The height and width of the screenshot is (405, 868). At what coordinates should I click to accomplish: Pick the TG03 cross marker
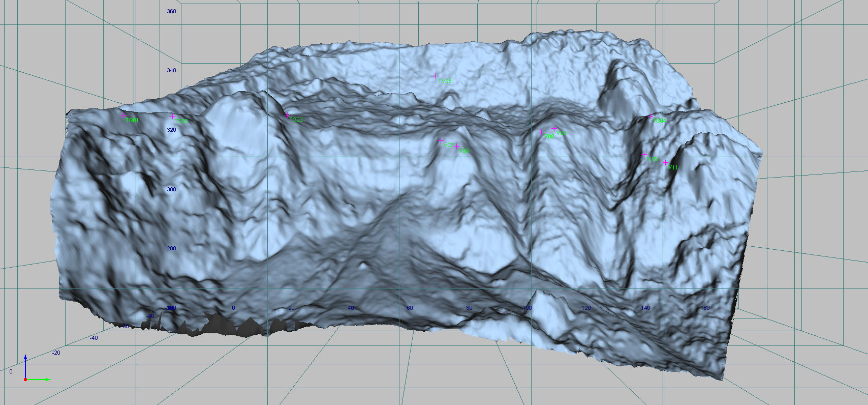click(288, 116)
